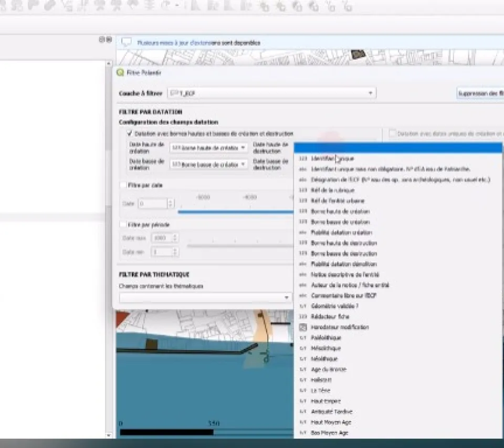Viewport: 504px width, 448px height.
Task: Click the Date max spinner arrows
Action: pos(175,238)
